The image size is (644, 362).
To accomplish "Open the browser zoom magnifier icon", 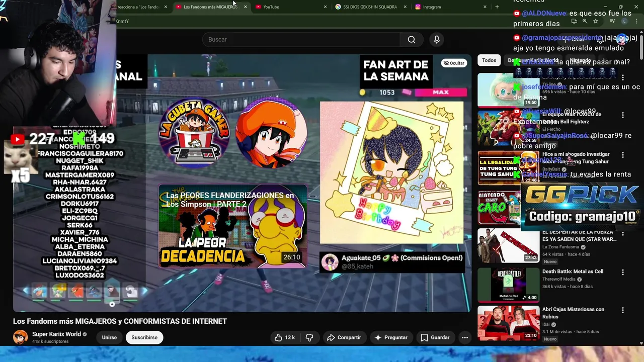I will pos(585,21).
